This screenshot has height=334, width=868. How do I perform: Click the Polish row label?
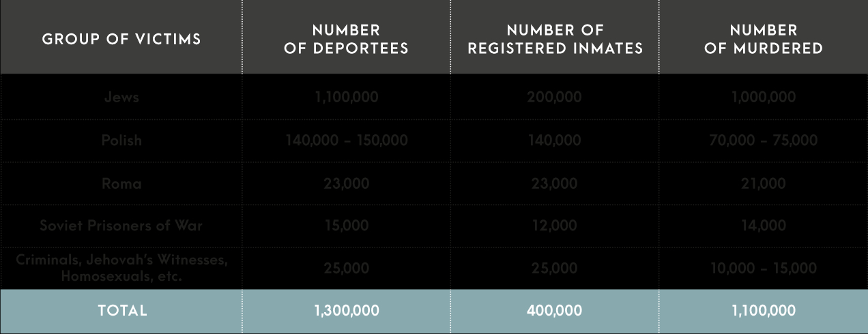(x=121, y=140)
